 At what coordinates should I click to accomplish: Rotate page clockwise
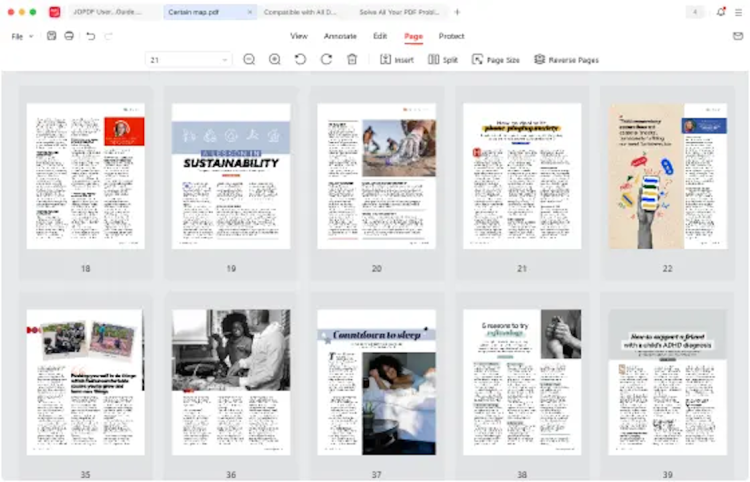tap(326, 60)
